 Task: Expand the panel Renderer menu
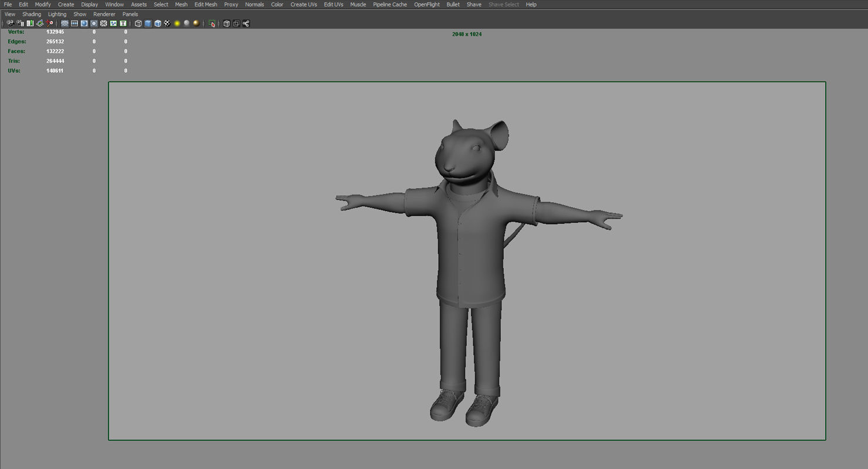[x=104, y=14]
